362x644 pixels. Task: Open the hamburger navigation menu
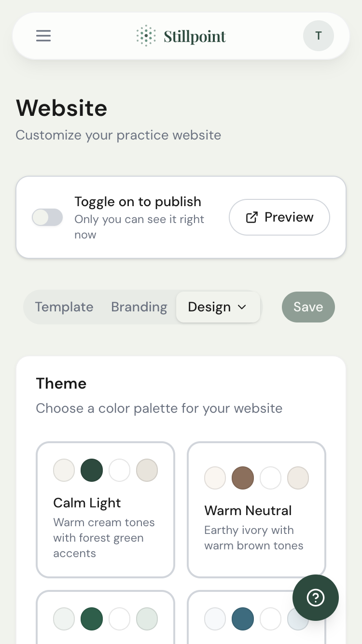[x=43, y=36]
